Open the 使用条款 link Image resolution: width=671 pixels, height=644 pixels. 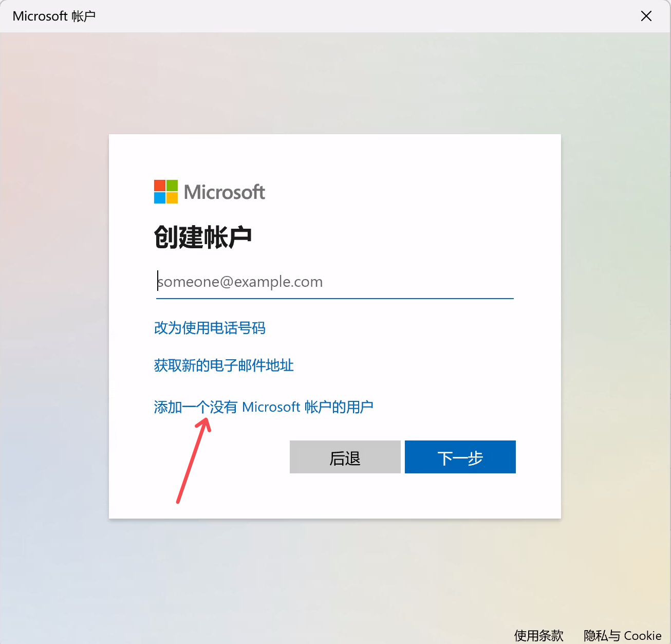[x=539, y=636]
